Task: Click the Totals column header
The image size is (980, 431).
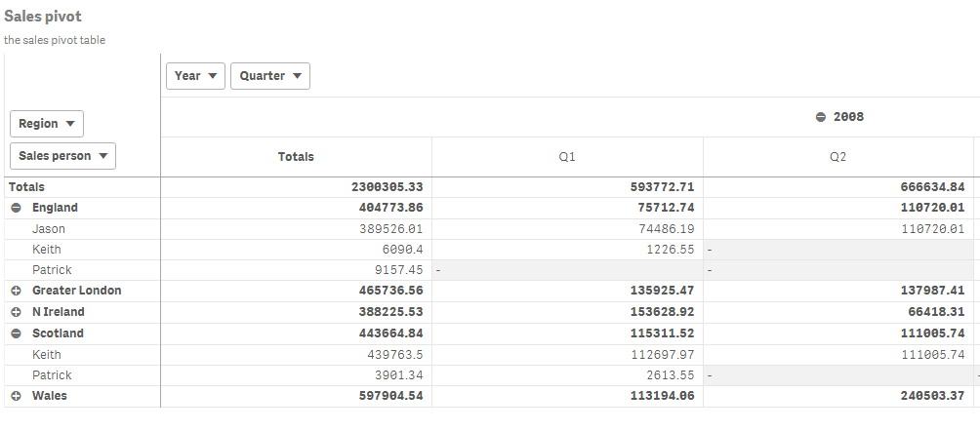Action: pos(296,156)
